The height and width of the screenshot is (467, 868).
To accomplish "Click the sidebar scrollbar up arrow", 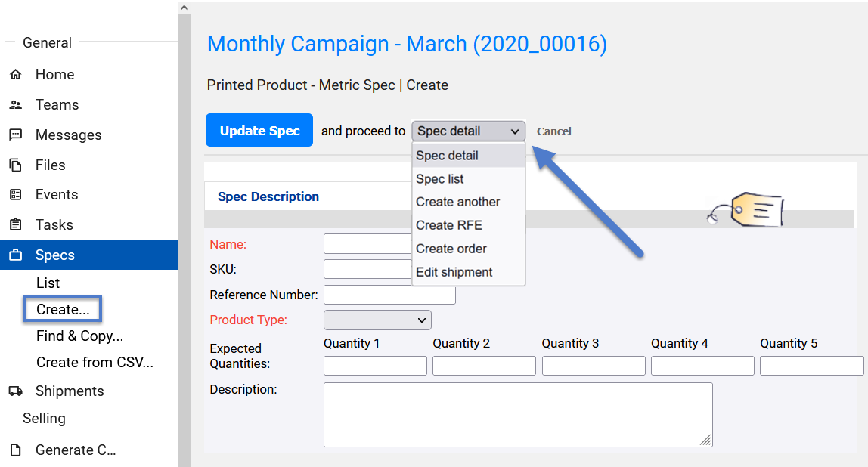I will [184, 8].
